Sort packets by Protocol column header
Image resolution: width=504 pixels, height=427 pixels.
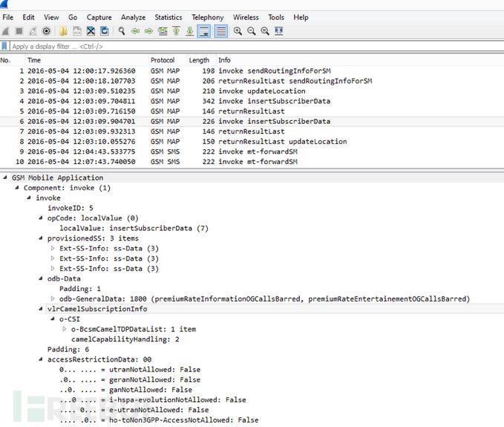pos(162,60)
